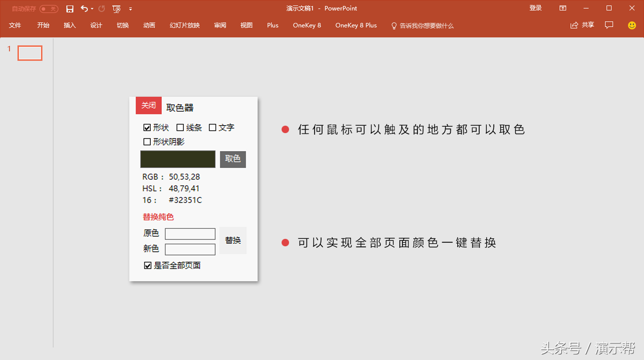
Task: Start slideshow from beginning icon
Action: 117,9
